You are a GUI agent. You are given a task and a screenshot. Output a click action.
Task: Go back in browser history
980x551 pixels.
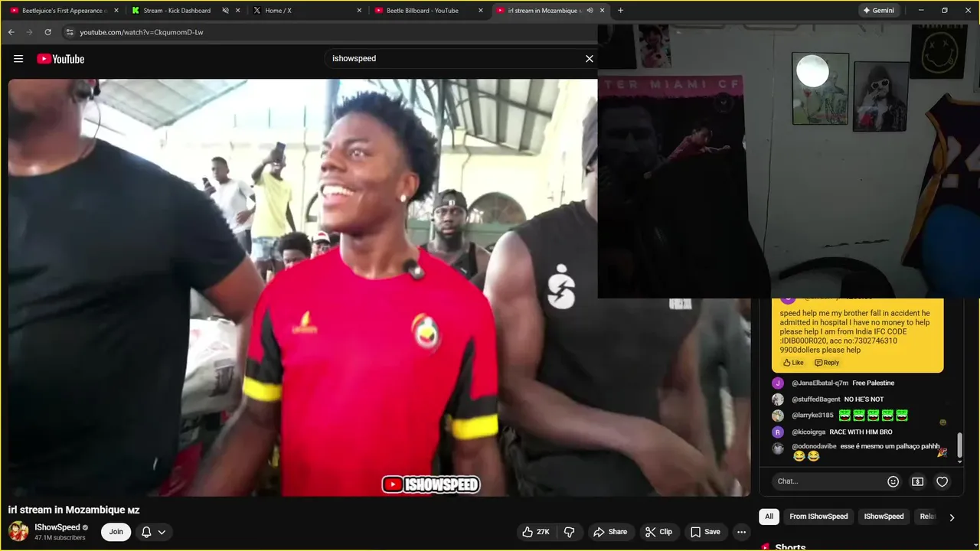(x=11, y=32)
